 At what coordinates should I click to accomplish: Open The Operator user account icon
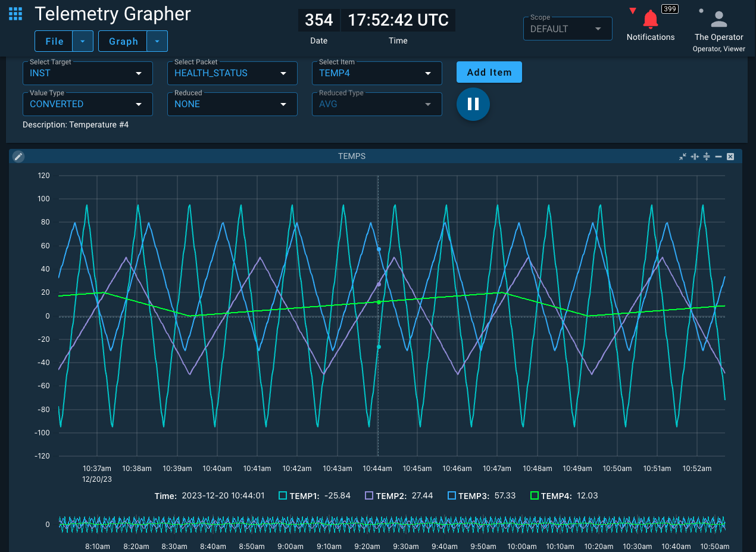[719, 19]
